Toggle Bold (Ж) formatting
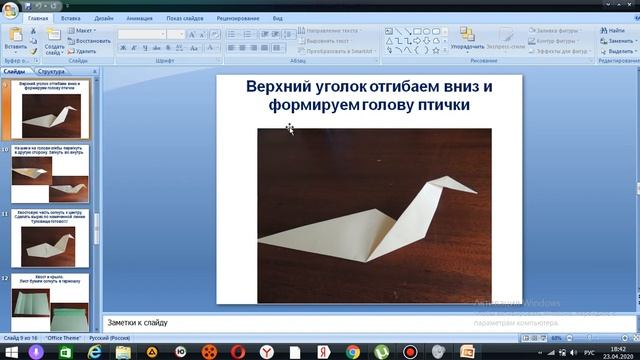This screenshot has width=640, height=360. (123, 48)
